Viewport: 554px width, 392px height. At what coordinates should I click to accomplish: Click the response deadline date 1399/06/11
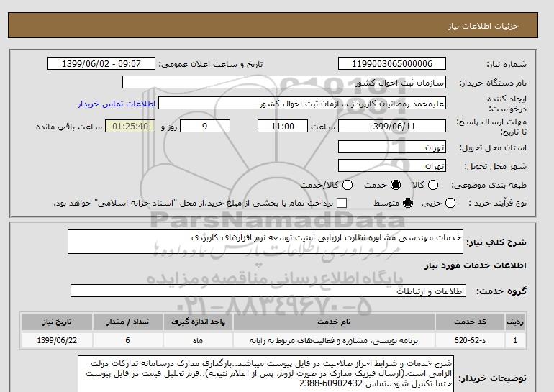[392, 126]
